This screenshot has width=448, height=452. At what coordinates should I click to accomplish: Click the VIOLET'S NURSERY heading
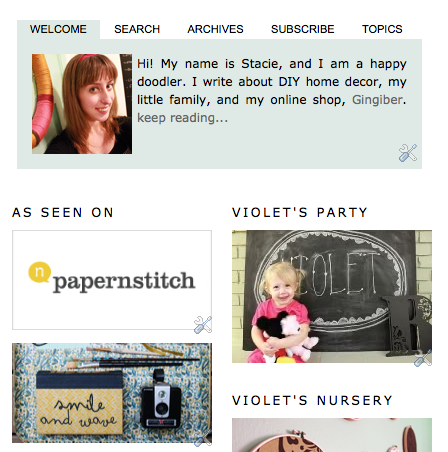tap(312, 400)
